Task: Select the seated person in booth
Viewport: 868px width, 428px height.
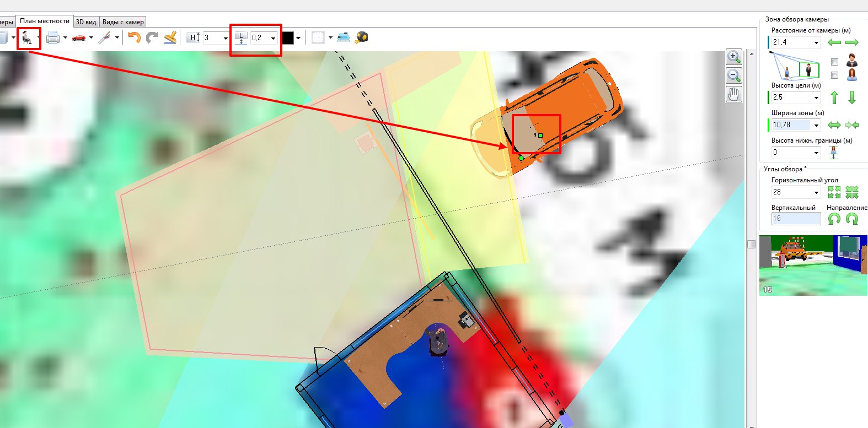Action: point(439,341)
